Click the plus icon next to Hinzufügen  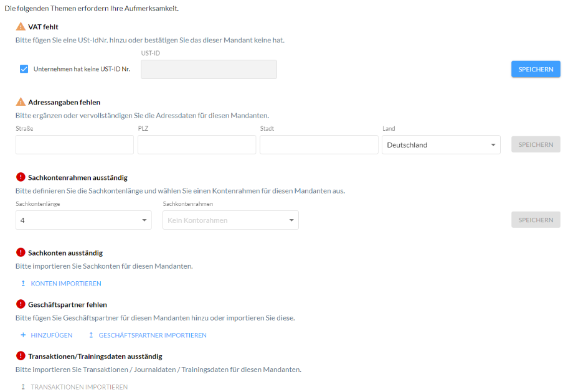pos(23,335)
